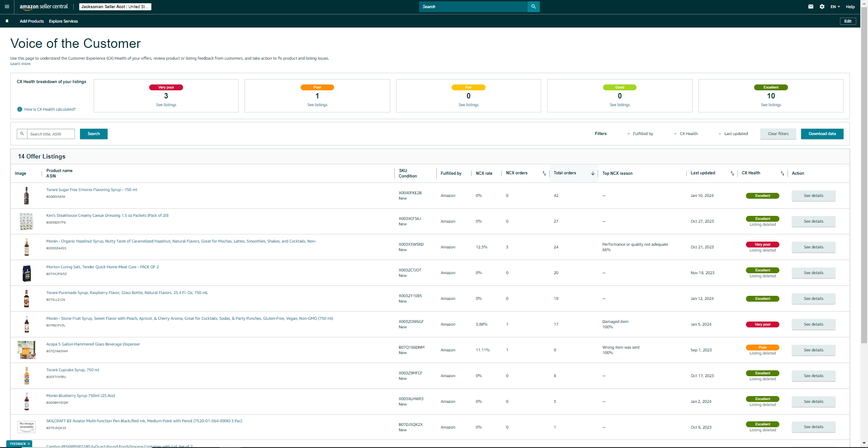See details for Morton Curing Salt

click(x=813, y=273)
